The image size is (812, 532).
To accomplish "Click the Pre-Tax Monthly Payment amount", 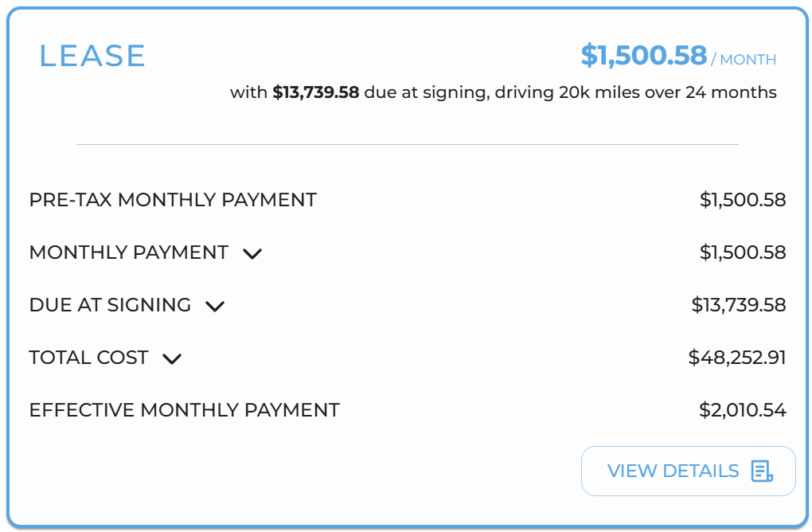I will 743,200.
